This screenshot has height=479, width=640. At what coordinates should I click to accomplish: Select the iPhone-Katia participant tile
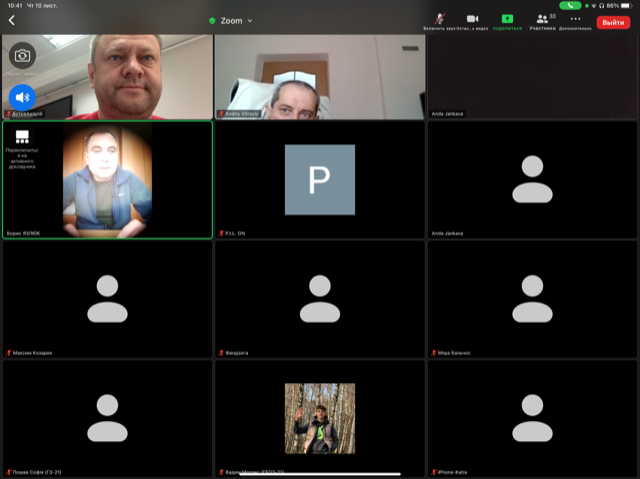[x=532, y=419]
